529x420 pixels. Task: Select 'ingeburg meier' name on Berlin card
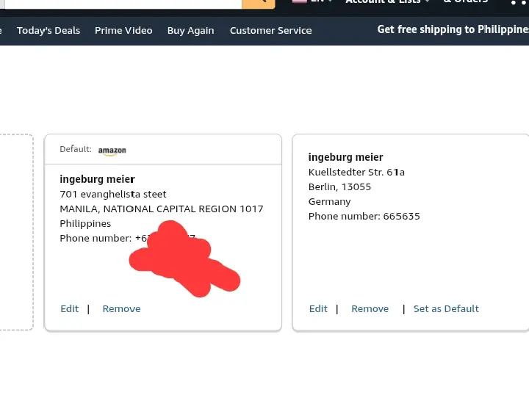tap(345, 157)
